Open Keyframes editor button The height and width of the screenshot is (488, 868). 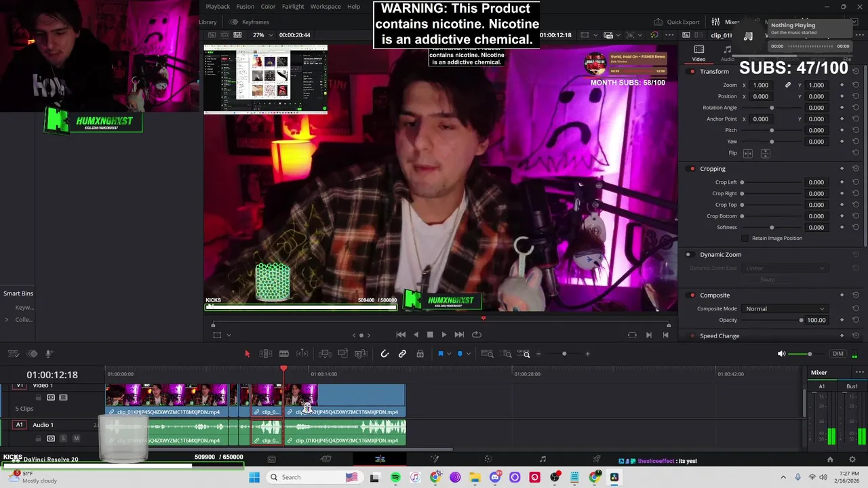click(x=250, y=22)
